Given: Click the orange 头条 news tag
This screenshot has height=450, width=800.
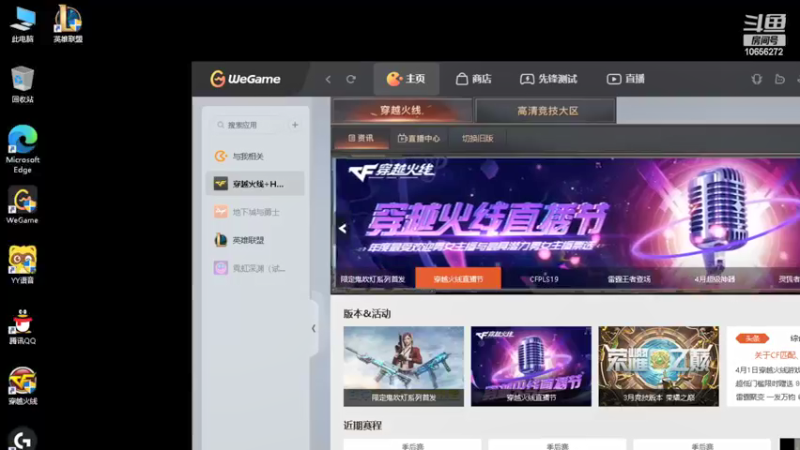Looking at the screenshot, I should [x=752, y=338].
